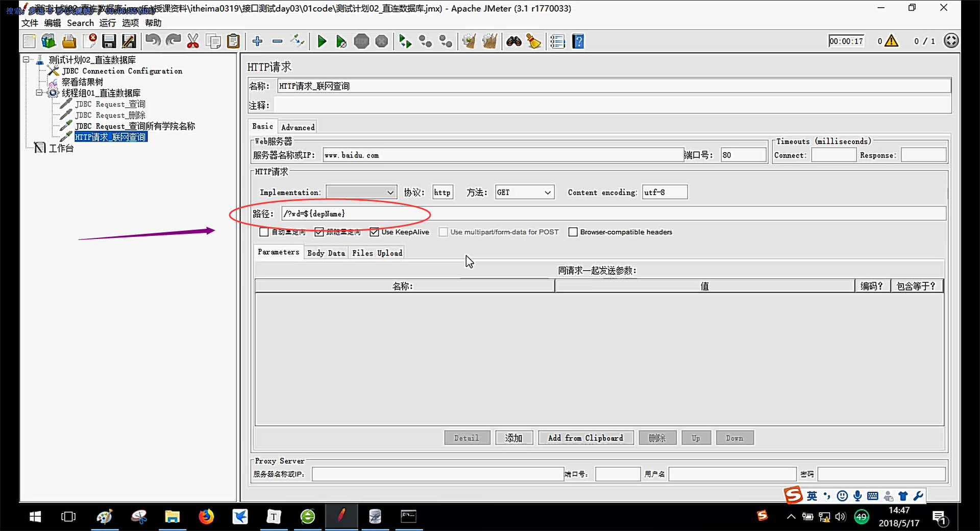980x531 pixels.
Task: Open the Search menu
Action: pos(80,23)
